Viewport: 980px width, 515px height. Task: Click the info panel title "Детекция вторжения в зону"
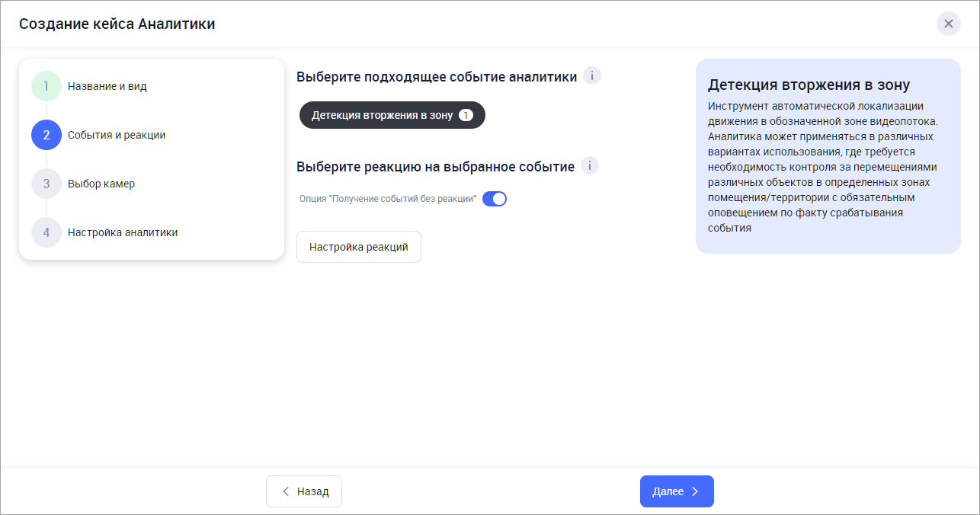pyautogui.click(x=809, y=85)
